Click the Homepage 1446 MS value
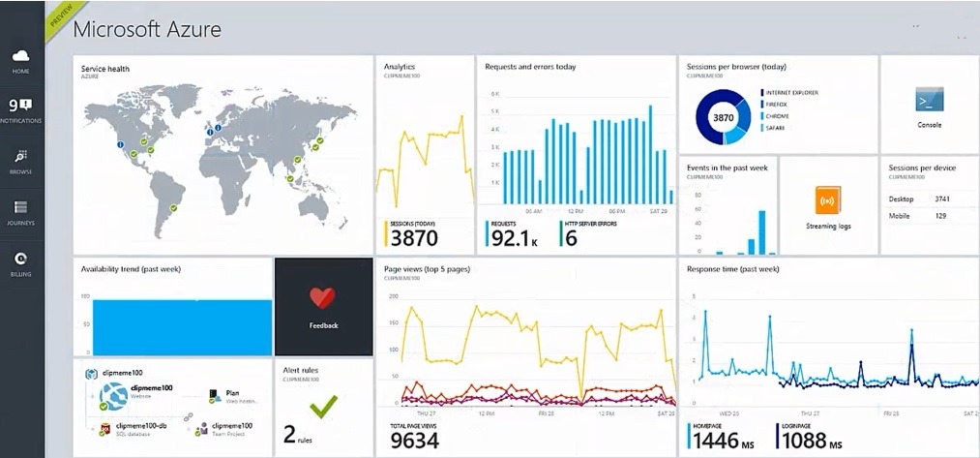Viewport: 980px width, 458px height. [x=724, y=441]
